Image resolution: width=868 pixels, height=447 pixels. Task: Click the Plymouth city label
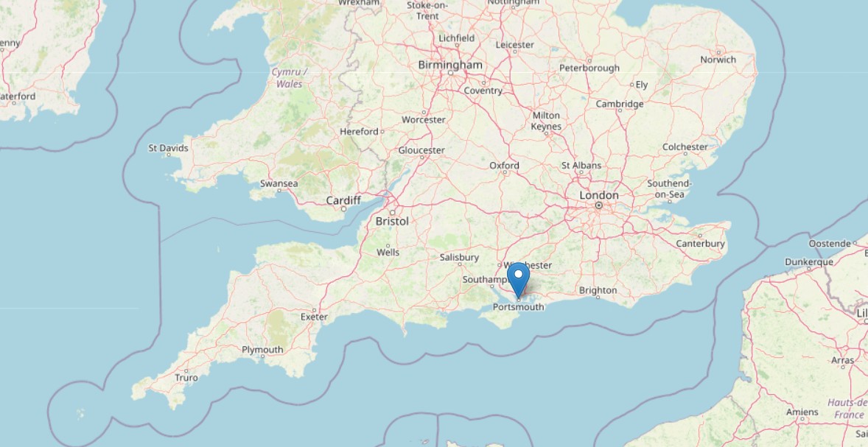tap(262, 349)
